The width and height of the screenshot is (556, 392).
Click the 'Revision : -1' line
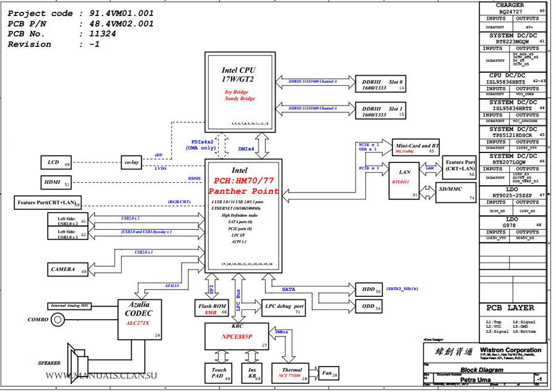coord(54,44)
